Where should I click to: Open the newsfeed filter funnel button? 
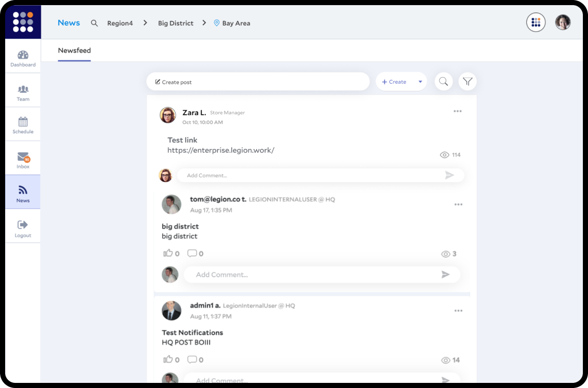tap(468, 82)
